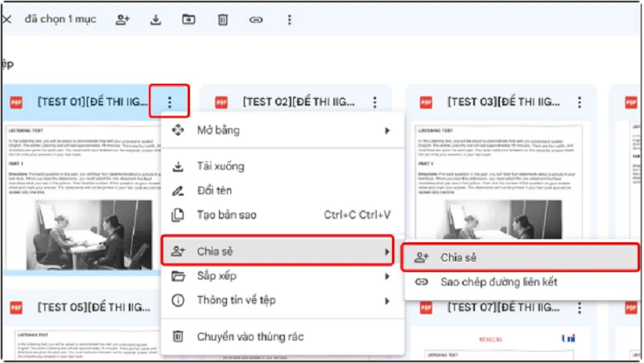
Task: Click the trash icon in top toolbar
Action: pos(223,19)
